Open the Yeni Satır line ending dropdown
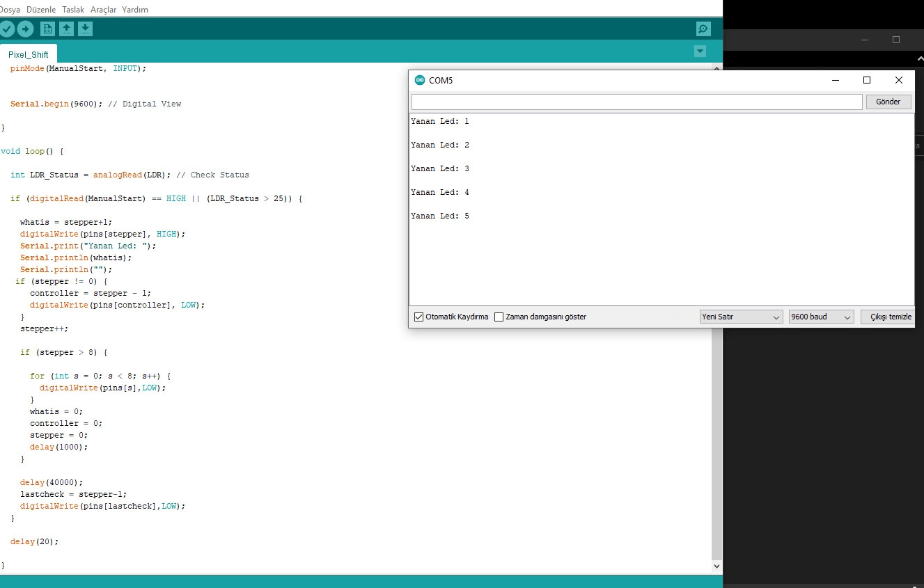 [x=741, y=317]
